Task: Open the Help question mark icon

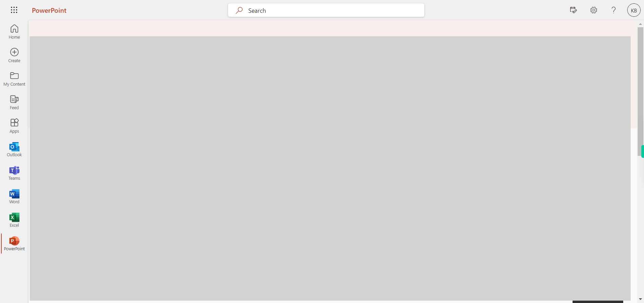Action: 613,10
